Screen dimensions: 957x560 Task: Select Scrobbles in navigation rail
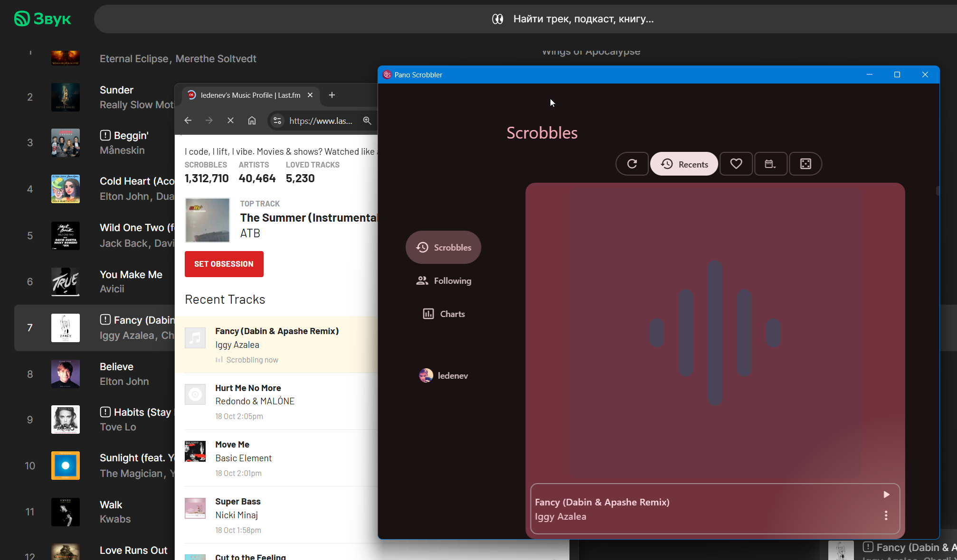[443, 247]
